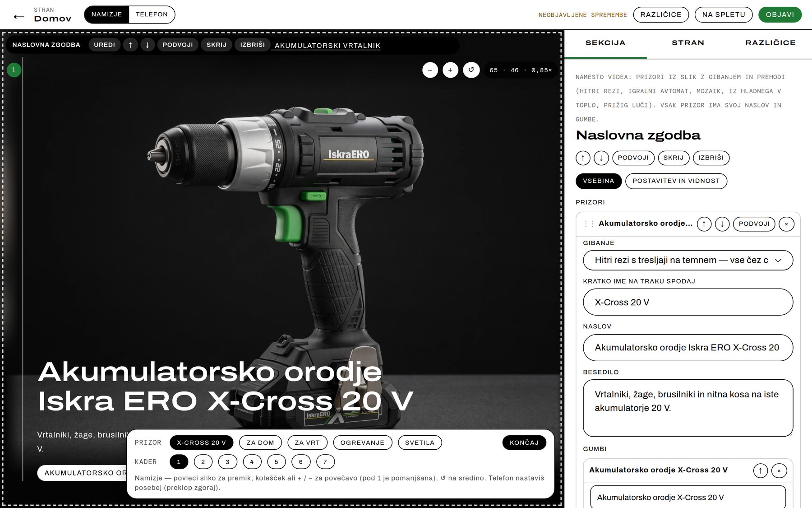Image resolution: width=812 pixels, height=508 pixels.
Task: Move Akumulatorsko orodje scene up
Action: point(704,224)
